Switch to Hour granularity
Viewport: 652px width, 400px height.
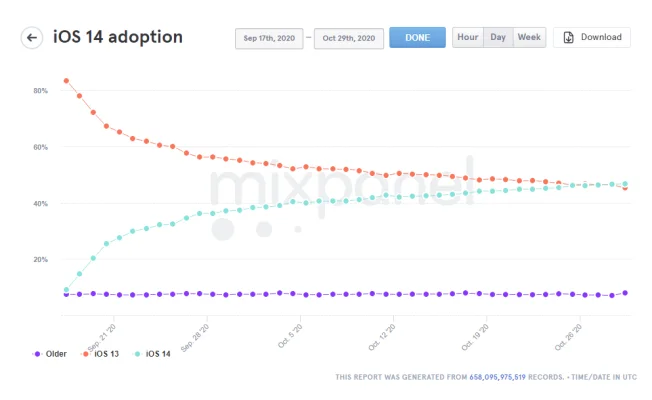point(468,37)
